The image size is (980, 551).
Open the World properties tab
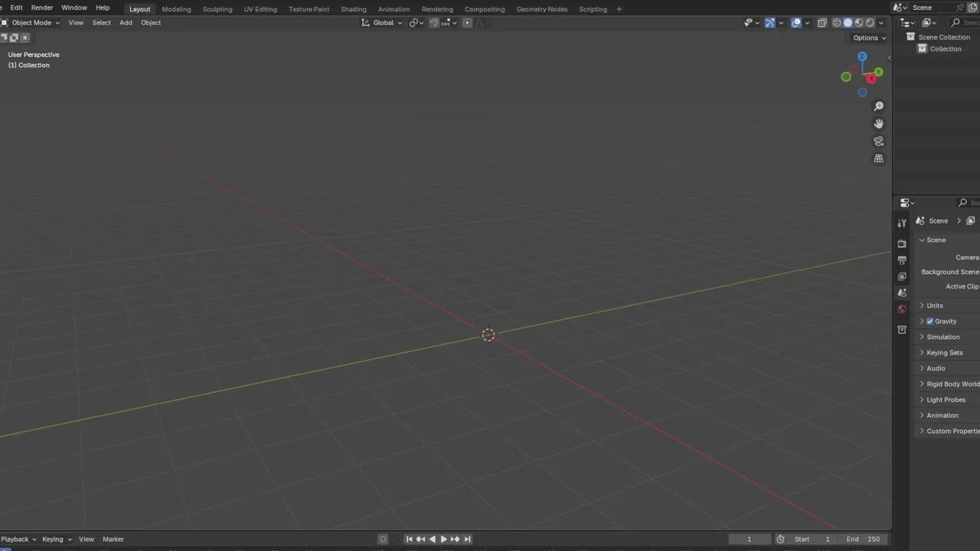point(902,309)
